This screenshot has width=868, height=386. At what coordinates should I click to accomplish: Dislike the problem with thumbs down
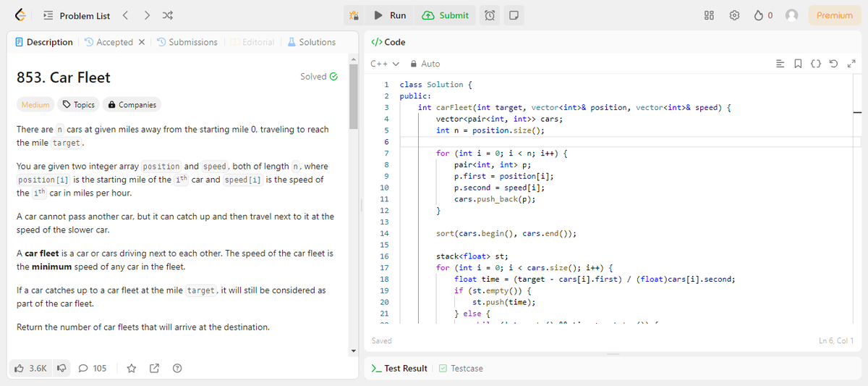[61, 369]
